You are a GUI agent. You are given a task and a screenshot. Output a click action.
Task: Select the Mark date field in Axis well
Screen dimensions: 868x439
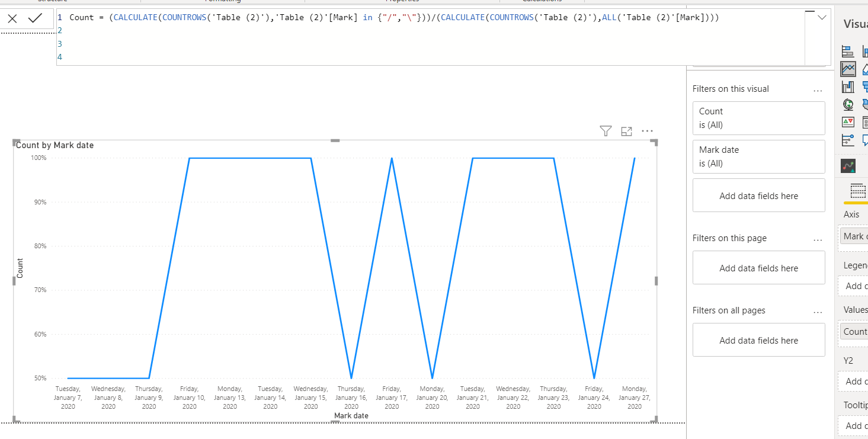pos(854,236)
